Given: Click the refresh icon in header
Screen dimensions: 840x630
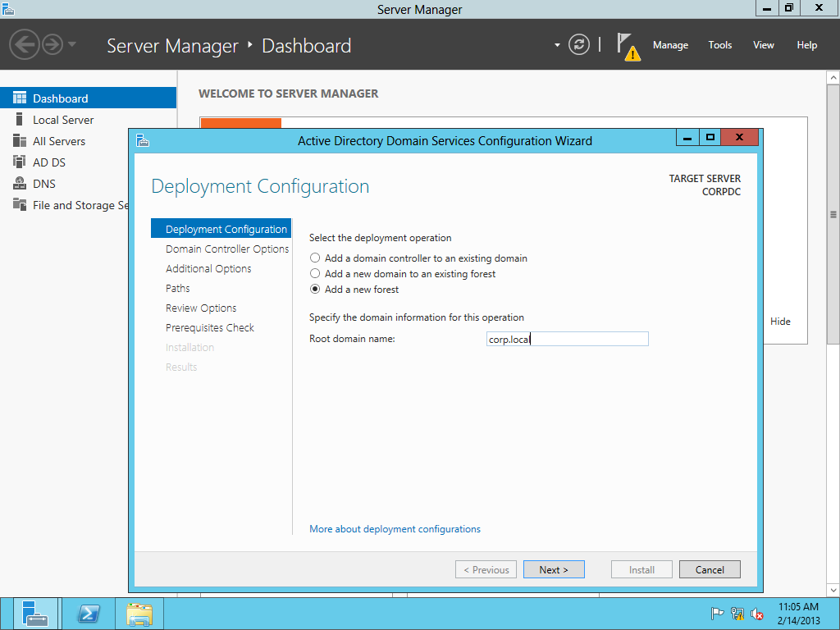Looking at the screenshot, I should click(x=579, y=45).
